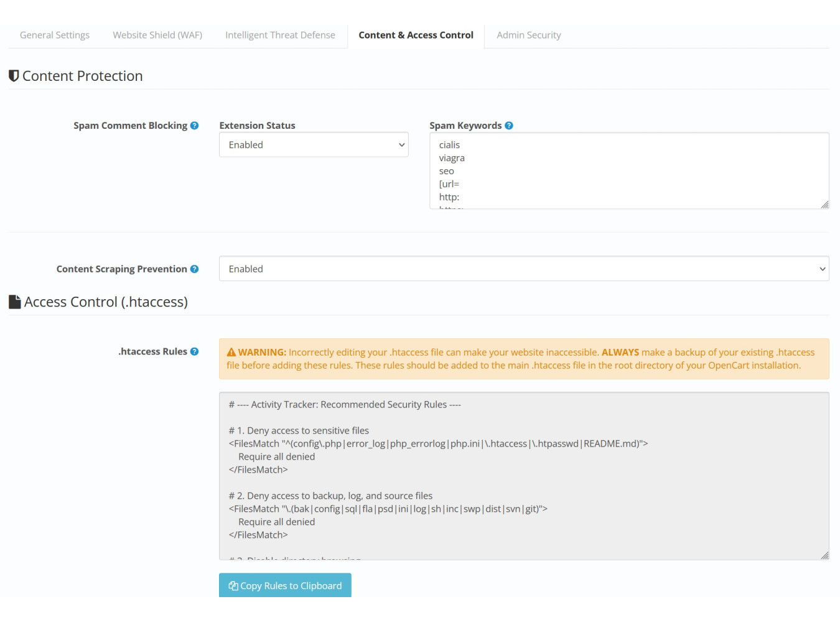Open help icon next to .htaccess Rules
Viewport: 840px width, 622px height.
[x=194, y=351]
